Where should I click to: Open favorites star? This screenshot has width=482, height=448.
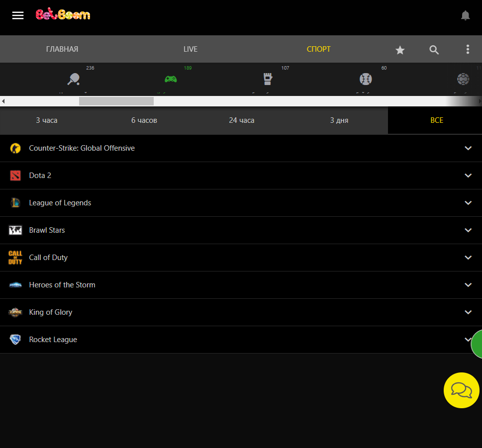(400, 50)
